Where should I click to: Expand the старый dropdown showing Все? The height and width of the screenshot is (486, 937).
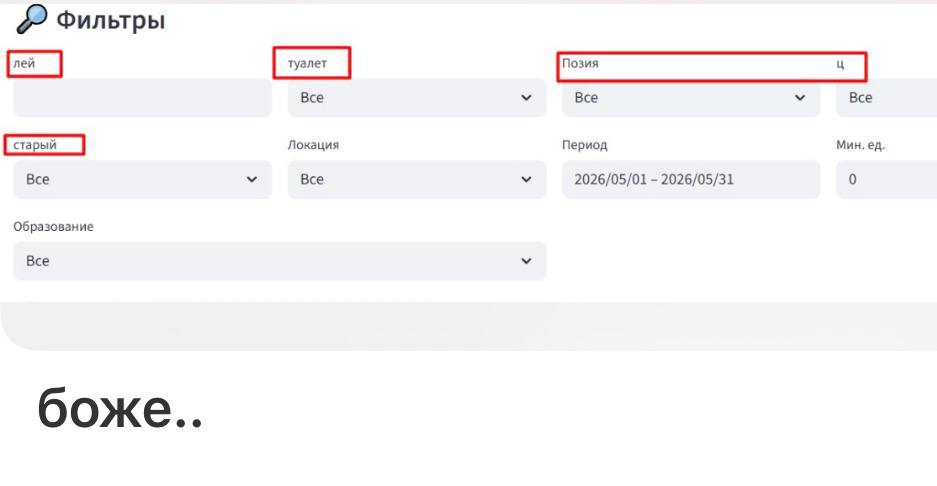click(x=142, y=179)
